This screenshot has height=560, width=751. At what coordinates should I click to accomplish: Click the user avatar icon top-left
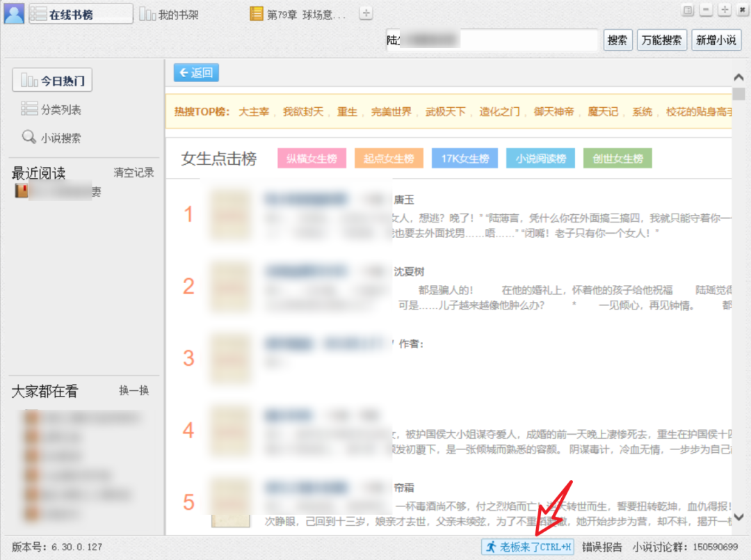(14, 13)
